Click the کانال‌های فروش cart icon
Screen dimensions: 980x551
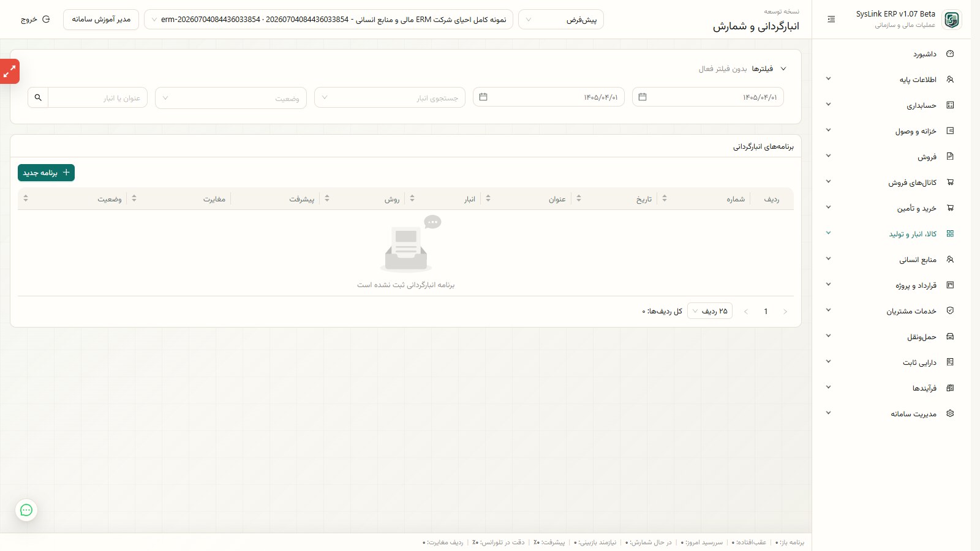[950, 182]
